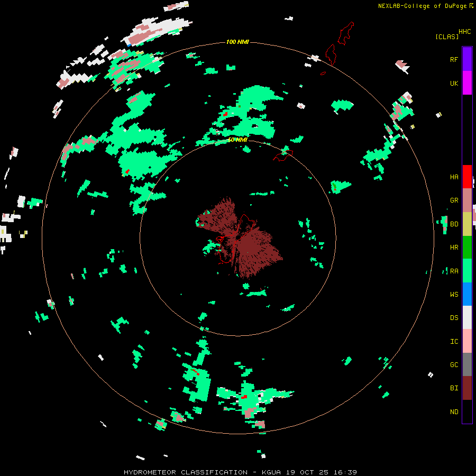This screenshot has width=476, height=476.
Task: Click the GR legend label
Action: tap(454, 200)
